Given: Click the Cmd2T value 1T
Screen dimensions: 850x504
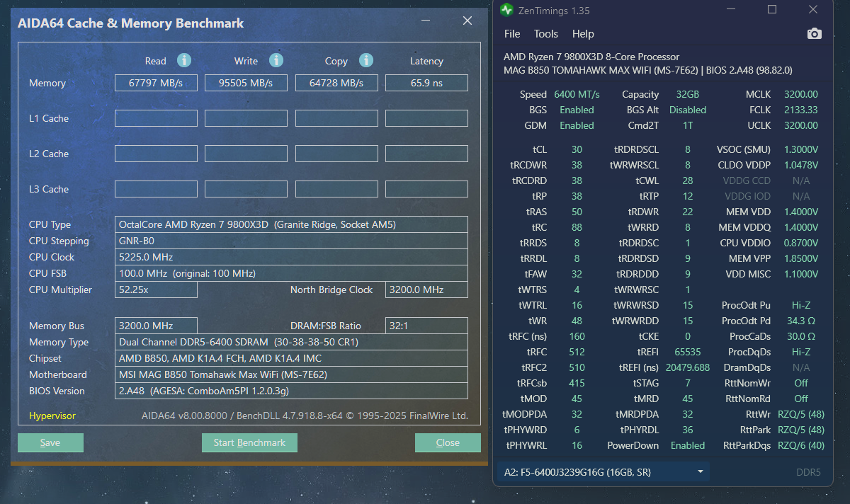Looking at the screenshot, I should click(687, 125).
